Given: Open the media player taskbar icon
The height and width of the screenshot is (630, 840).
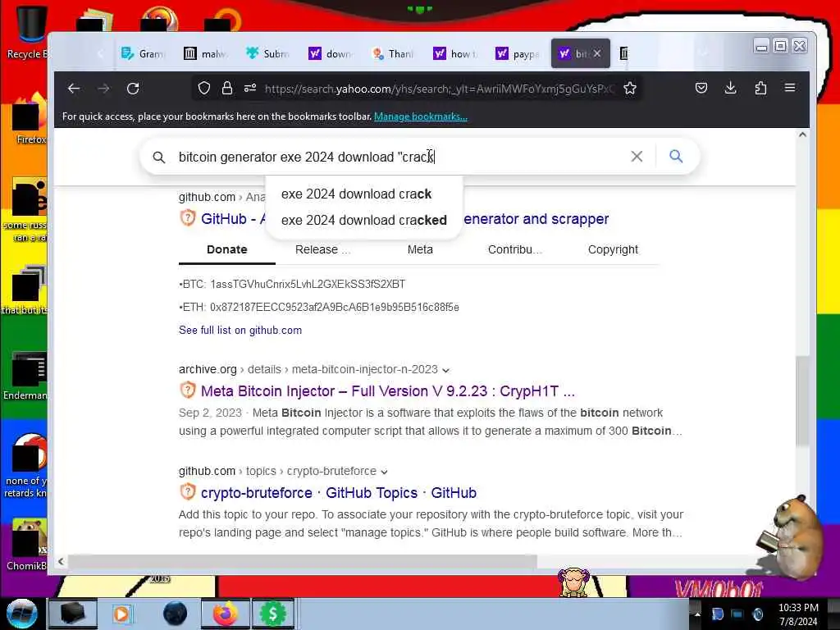Looking at the screenshot, I should (121, 614).
